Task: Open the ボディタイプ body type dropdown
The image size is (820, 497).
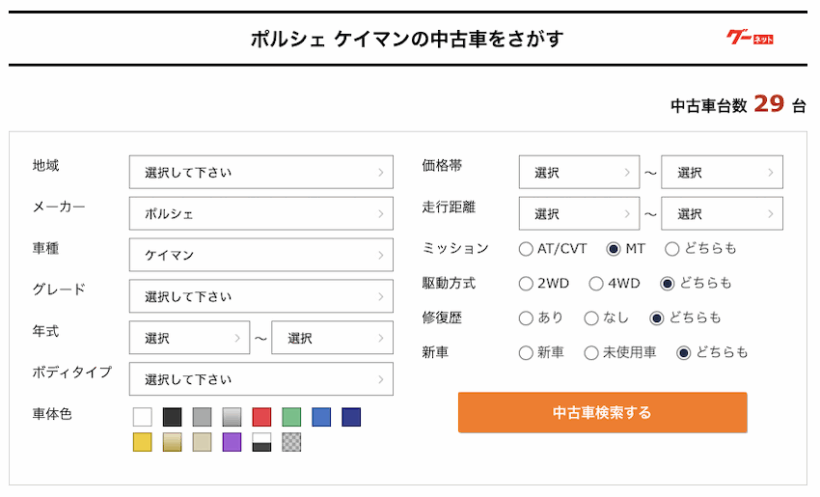Action: (x=261, y=380)
